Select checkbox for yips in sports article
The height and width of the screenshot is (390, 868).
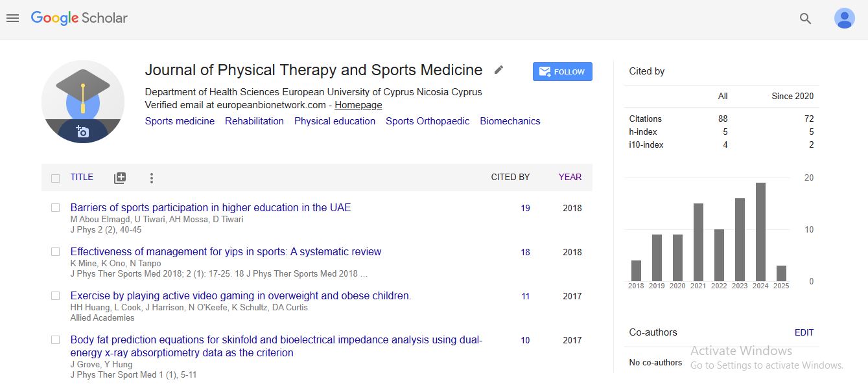56,252
